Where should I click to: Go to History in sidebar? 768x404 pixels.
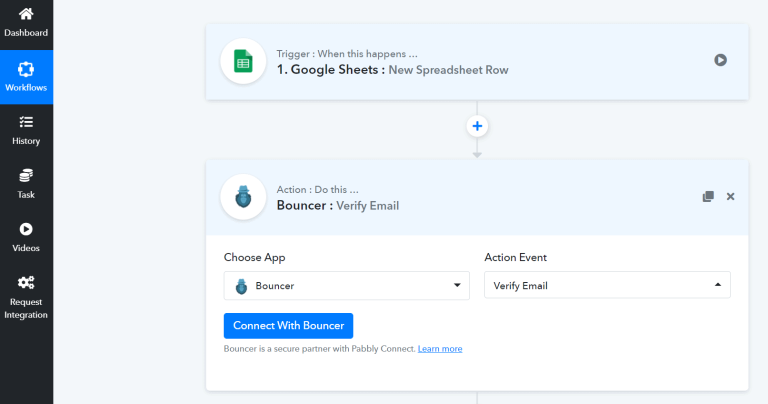tap(26, 131)
